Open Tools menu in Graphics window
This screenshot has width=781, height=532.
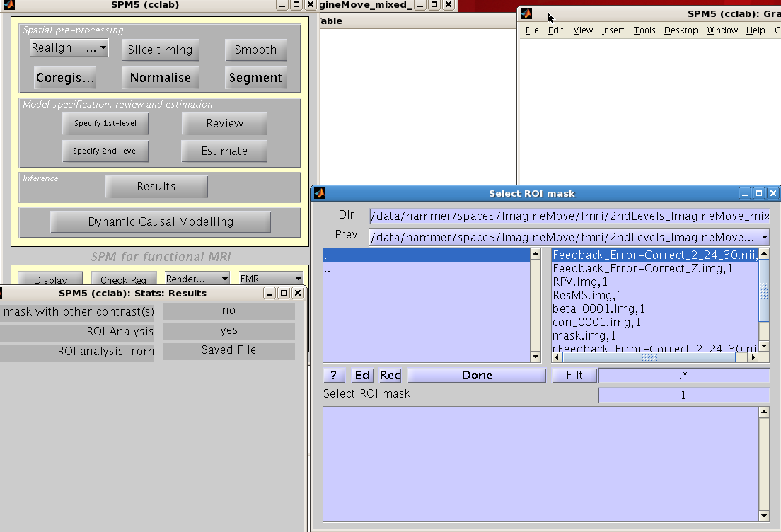pos(644,30)
